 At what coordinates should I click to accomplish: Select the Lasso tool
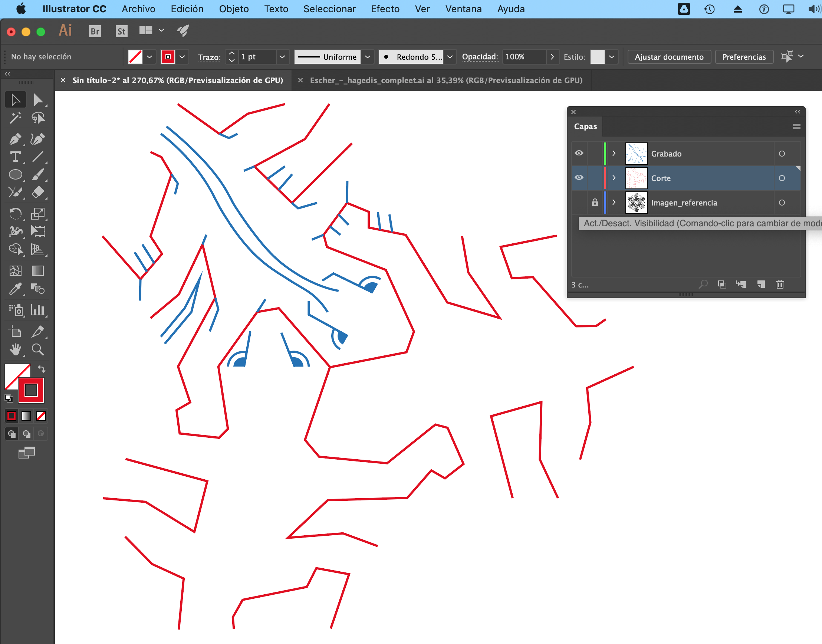[38, 118]
